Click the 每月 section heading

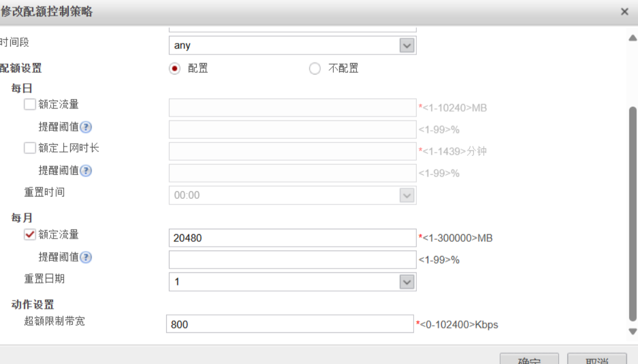pyautogui.click(x=22, y=218)
